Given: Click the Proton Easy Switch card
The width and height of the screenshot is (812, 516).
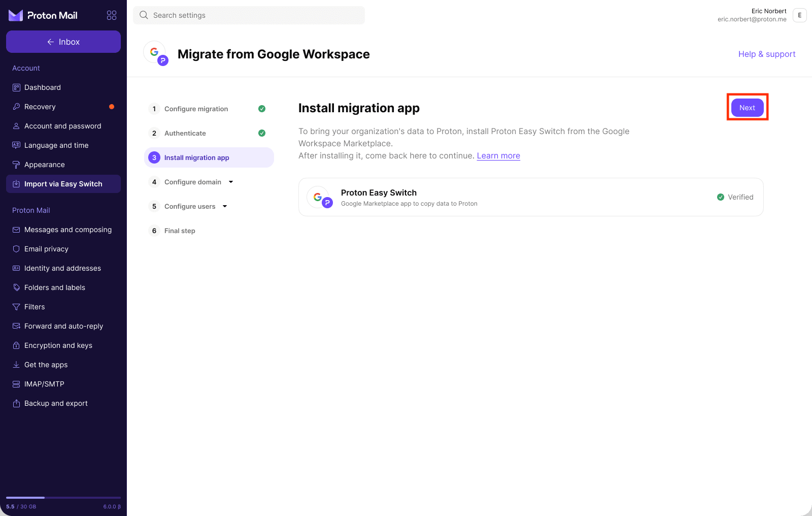Looking at the screenshot, I should (531, 197).
